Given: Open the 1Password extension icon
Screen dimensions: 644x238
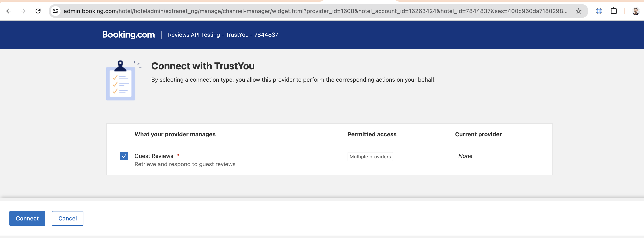Looking at the screenshot, I should [x=599, y=11].
